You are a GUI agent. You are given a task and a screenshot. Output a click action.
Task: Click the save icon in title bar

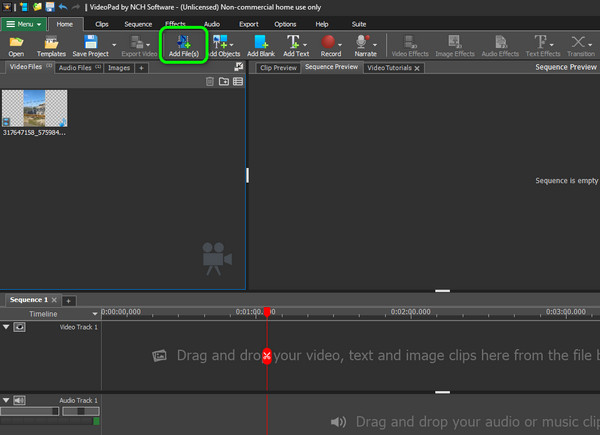[x=50, y=7]
